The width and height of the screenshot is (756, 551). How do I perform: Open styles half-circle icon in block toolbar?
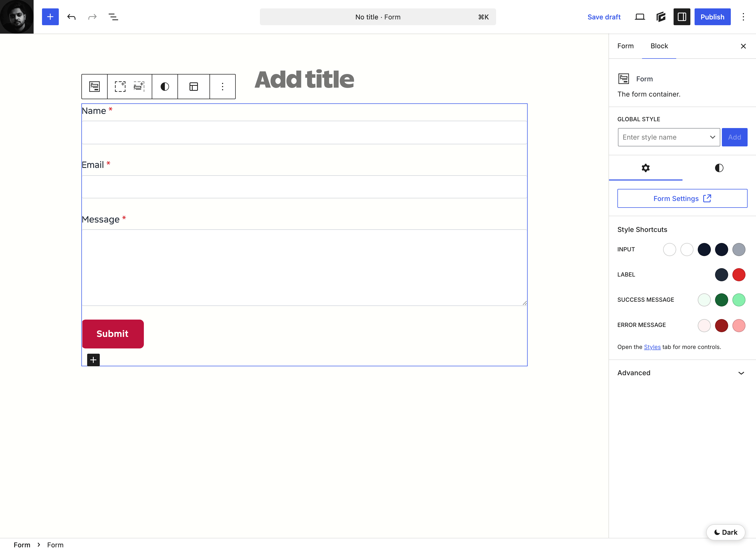pyautogui.click(x=165, y=86)
